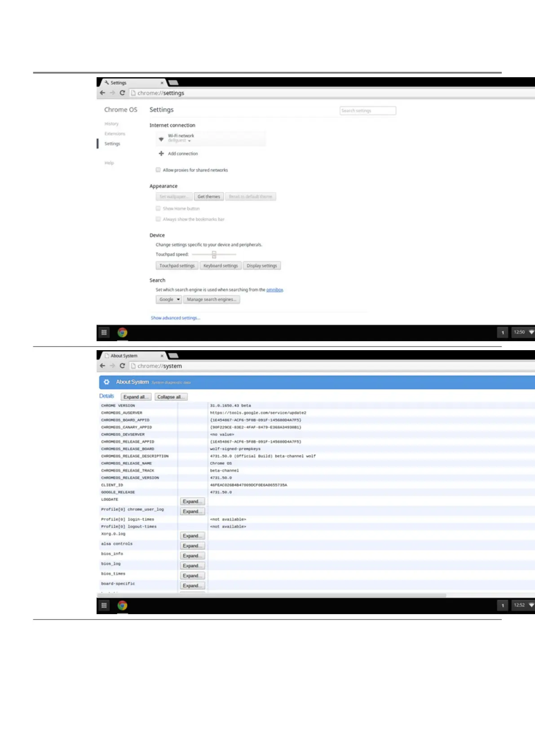This screenshot has height=756, width=535.
Task: Click the CLIENT_ID row label
Action: coord(112,485)
